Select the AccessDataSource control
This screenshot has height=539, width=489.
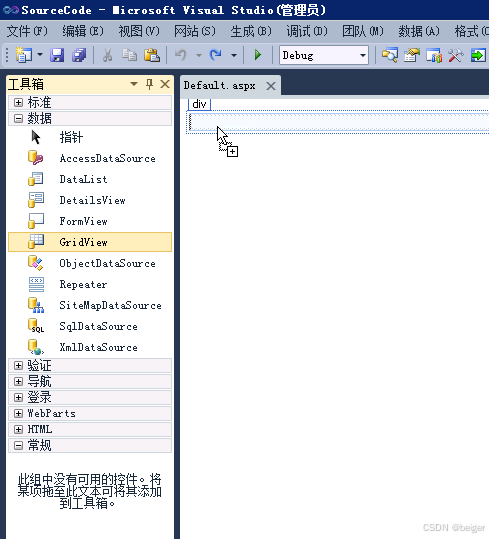(x=90, y=158)
